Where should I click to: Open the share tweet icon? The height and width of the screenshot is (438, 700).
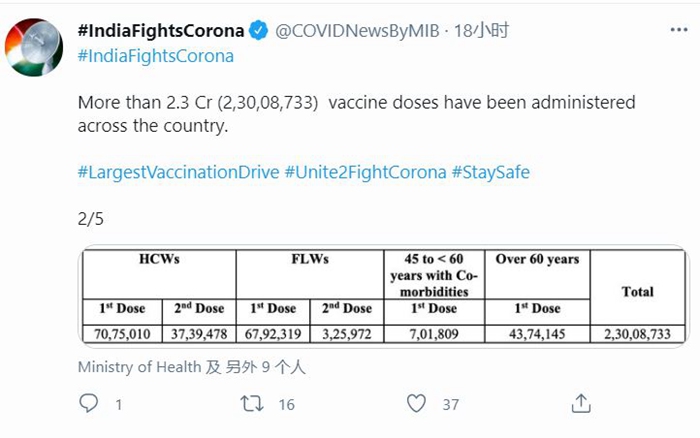coord(581,403)
